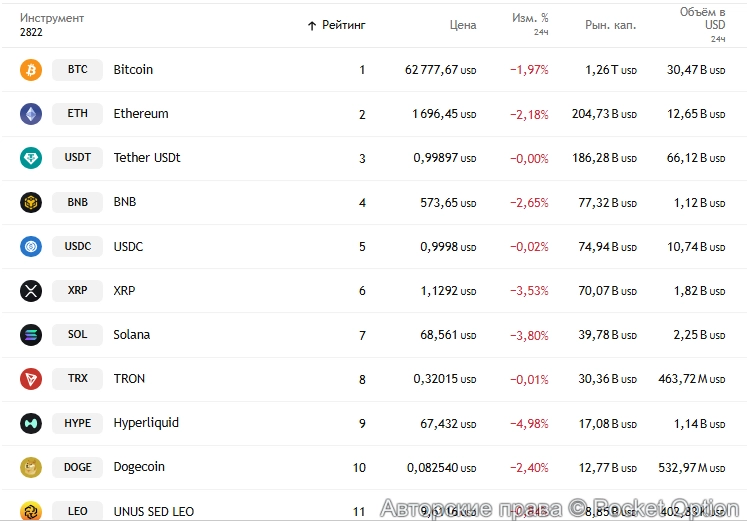
Task: Click the Solana logo icon
Action: pyautogui.click(x=31, y=335)
